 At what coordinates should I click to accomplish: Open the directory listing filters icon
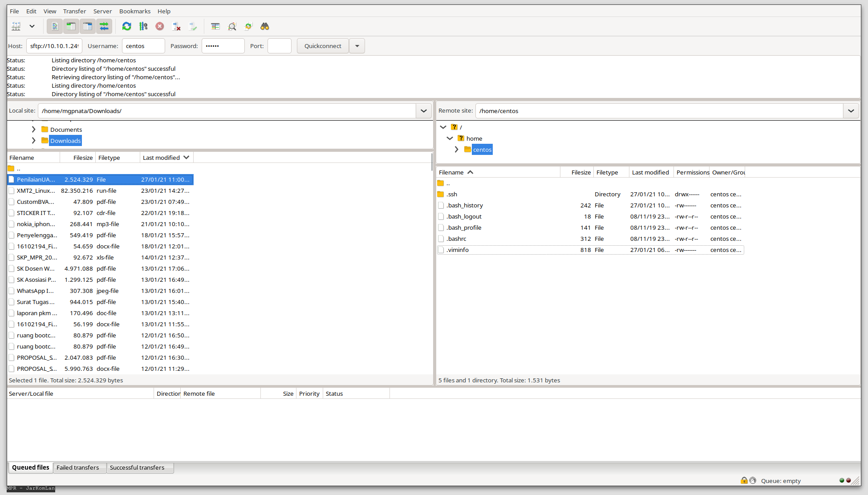(x=215, y=26)
